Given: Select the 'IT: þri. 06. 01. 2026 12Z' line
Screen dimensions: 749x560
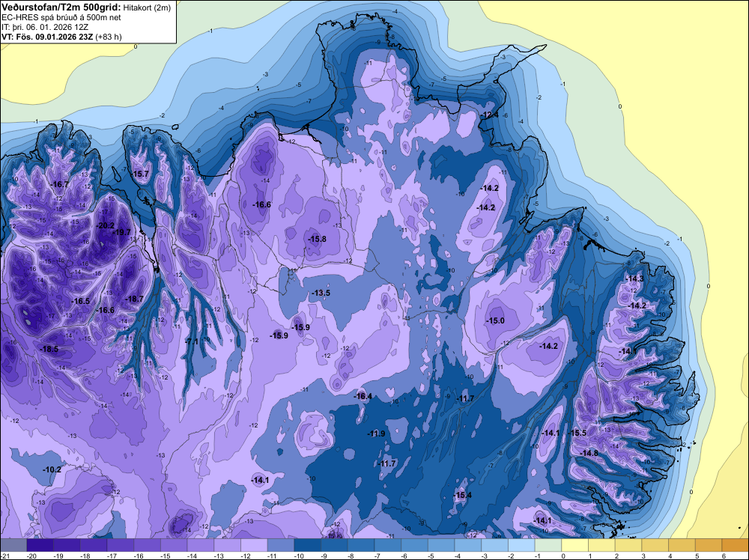Looking at the screenshot, I should (45, 27).
